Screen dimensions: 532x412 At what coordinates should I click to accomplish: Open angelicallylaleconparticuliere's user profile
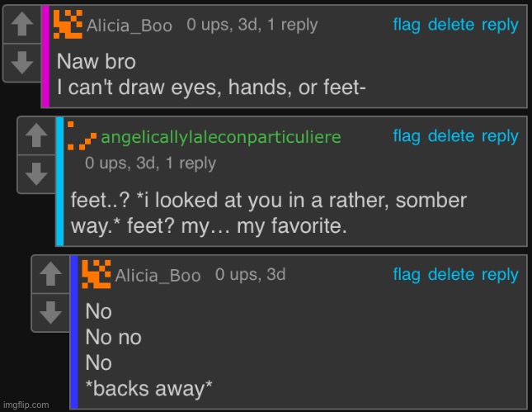click(x=219, y=138)
